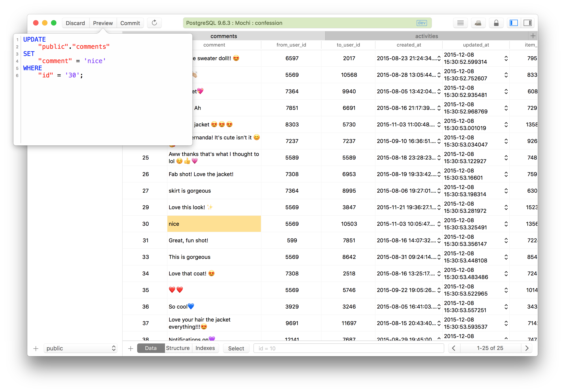Select the 'Love that coat!' comment

pos(214,274)
